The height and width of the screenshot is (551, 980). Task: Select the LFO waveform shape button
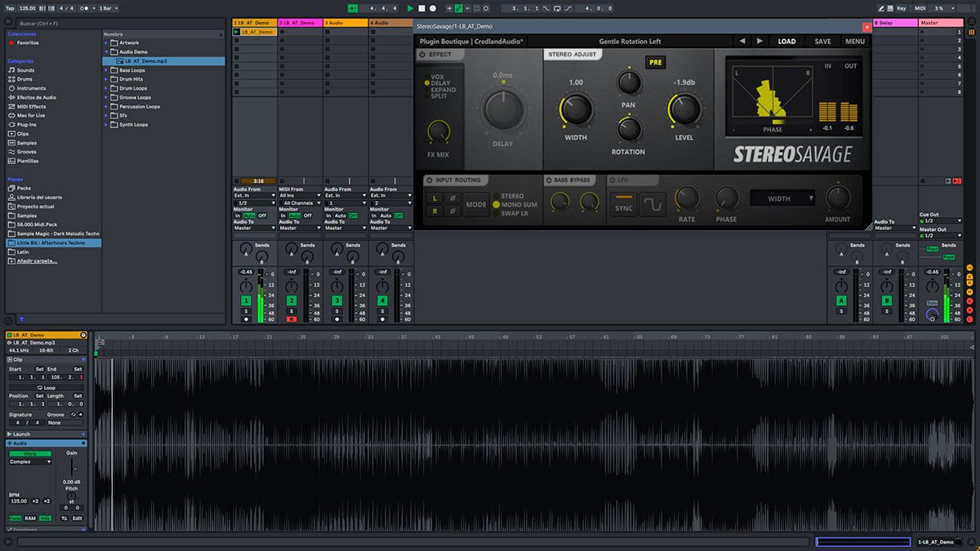[x=652, y=204]
